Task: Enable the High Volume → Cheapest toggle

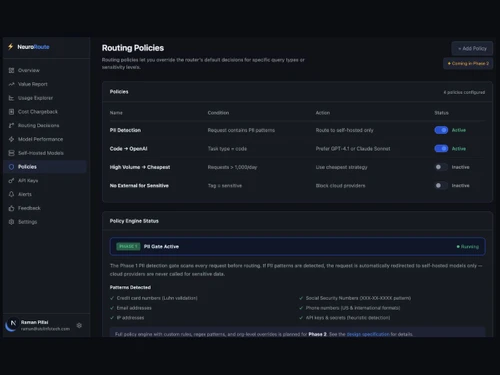Action: click(x=441, y=167)
